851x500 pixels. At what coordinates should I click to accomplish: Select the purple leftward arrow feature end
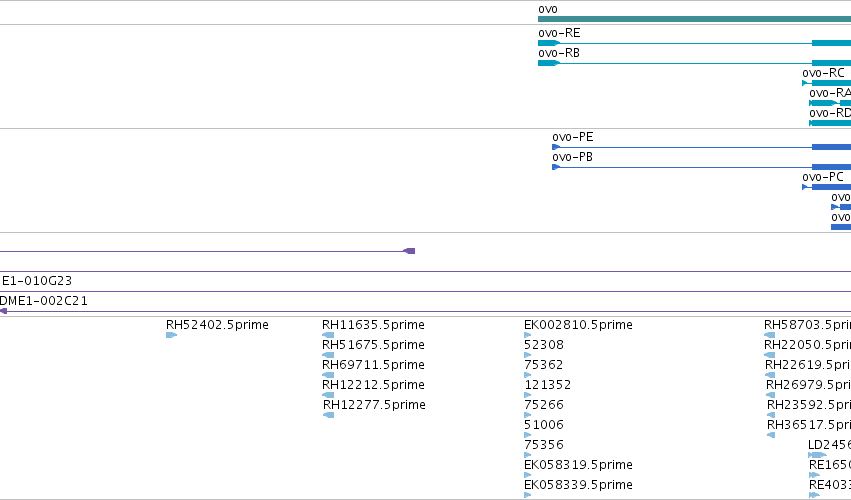[x=409, y=251]
